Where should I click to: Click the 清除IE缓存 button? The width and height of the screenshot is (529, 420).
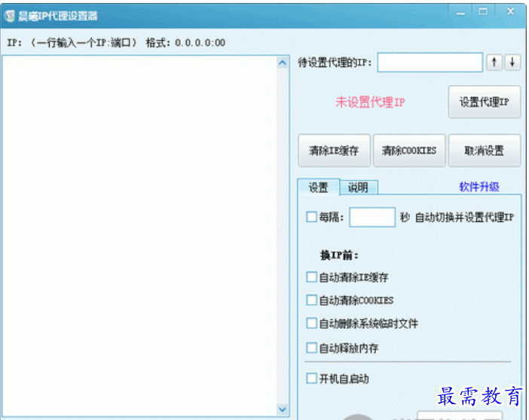334,151
